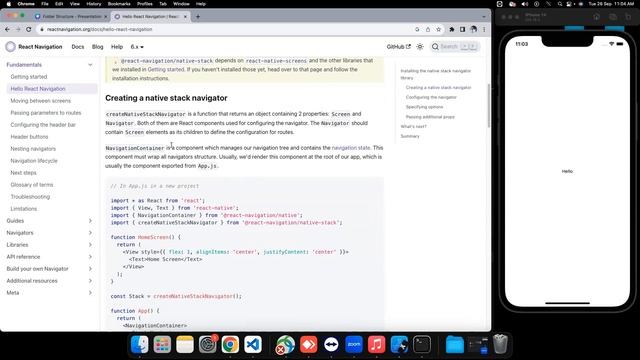
Task: Click the React Navigation logo
Action: [x=10, y=47]
